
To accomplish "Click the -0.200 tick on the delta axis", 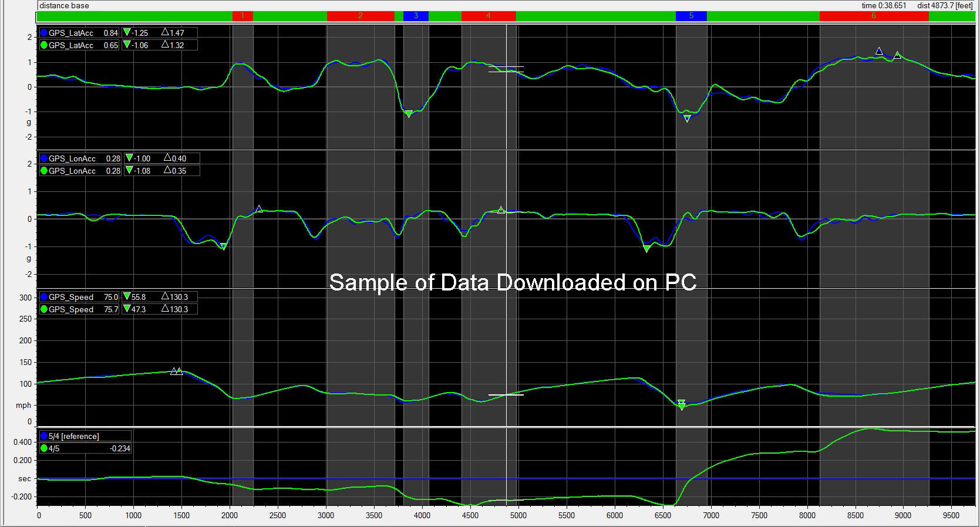I will [21, 496].
